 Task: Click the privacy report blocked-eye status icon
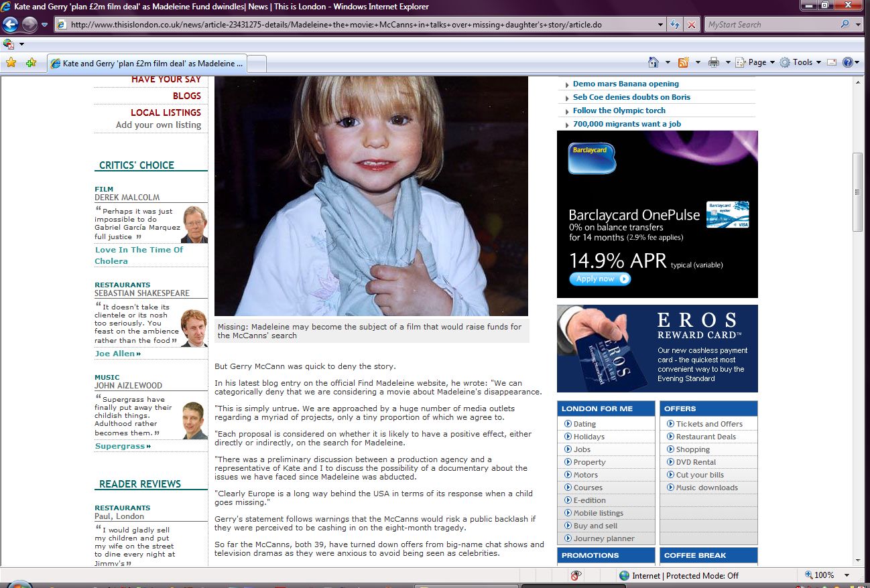point(576,575)
